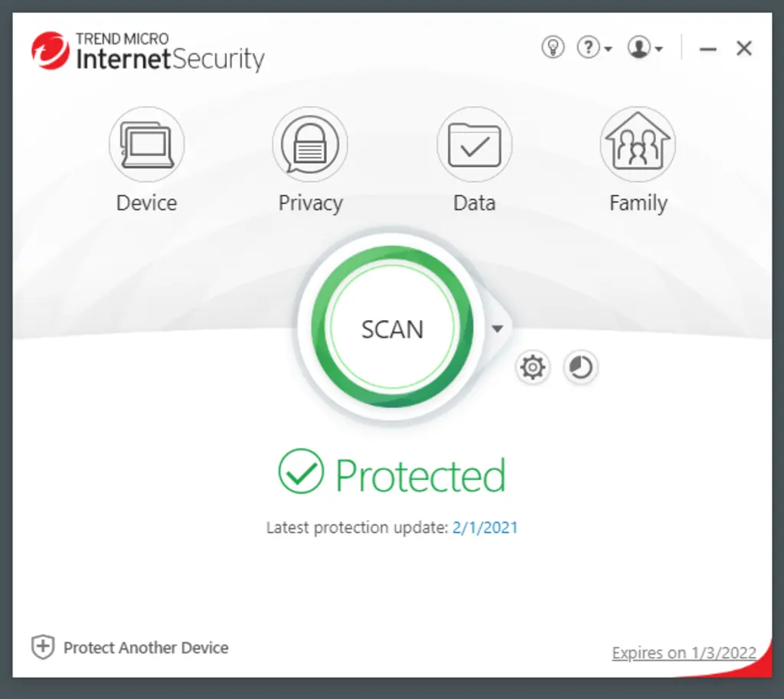Click the Protected status text
Image resolution: width=784 pixels, height=699 pixels.
[x=421, y=475]
